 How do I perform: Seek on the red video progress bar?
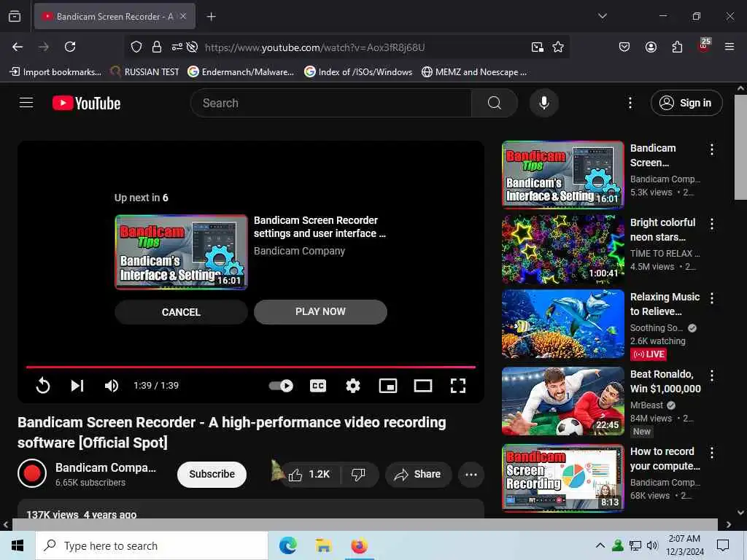tap(251, 367)
